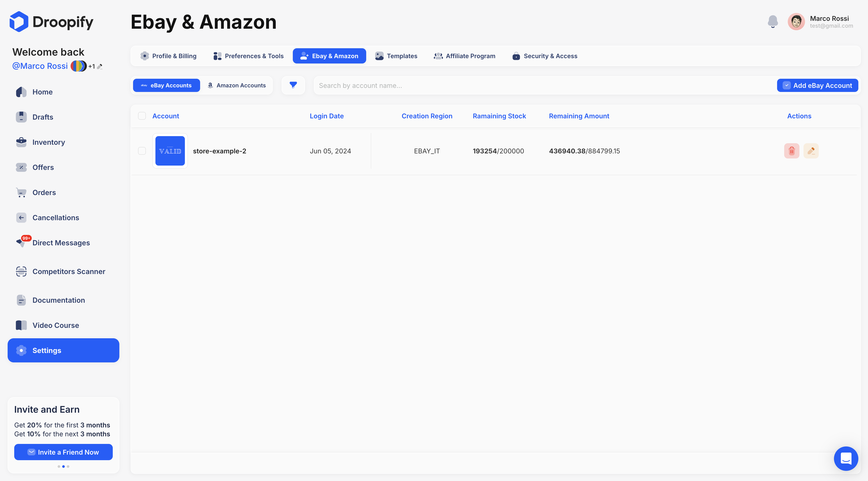Sort by Remaining Amount column header

[579, 116]
